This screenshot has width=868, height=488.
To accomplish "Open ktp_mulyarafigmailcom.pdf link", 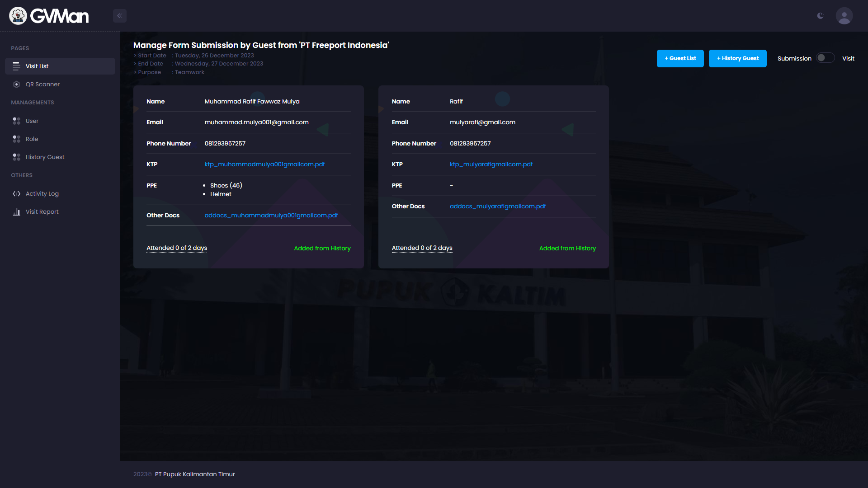I will coord(491,164).
